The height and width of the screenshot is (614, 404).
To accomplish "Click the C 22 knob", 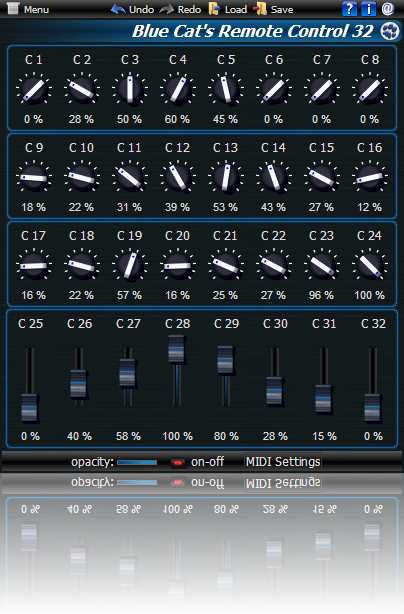I will (x=274, y=266).
